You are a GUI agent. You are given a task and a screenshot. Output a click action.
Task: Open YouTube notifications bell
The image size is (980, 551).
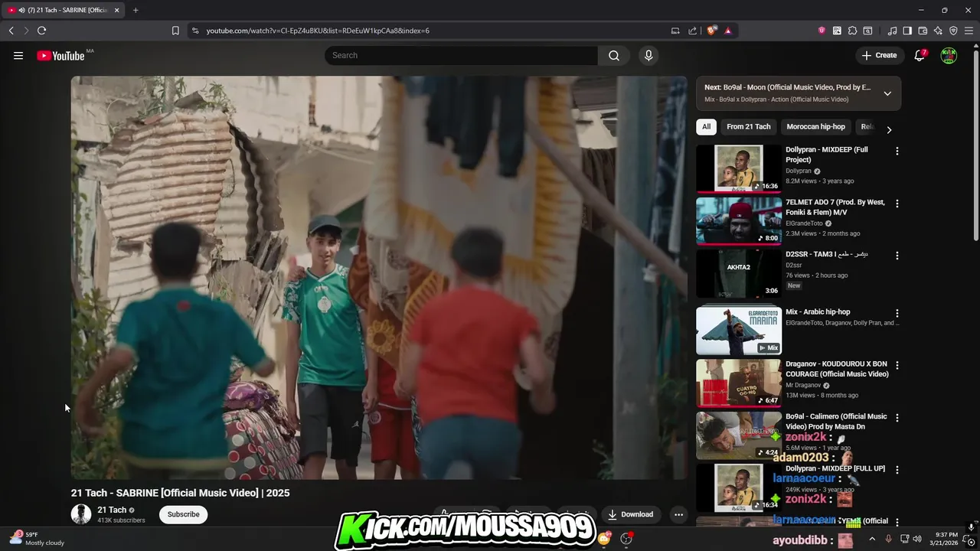tap(920, 55)
